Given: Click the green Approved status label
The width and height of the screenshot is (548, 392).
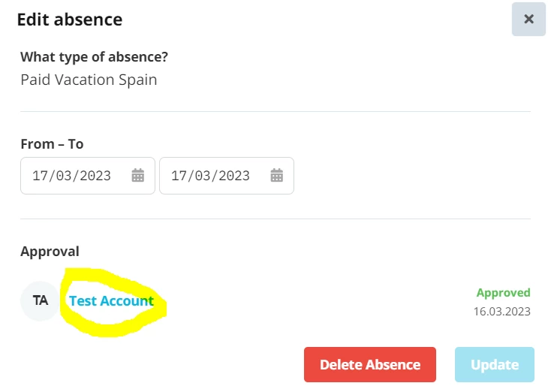Looking at the screenshot, I should 503,292.
